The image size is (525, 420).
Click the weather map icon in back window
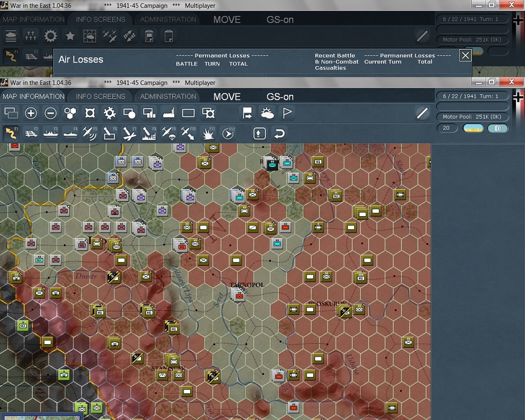[x=90, y=36]
